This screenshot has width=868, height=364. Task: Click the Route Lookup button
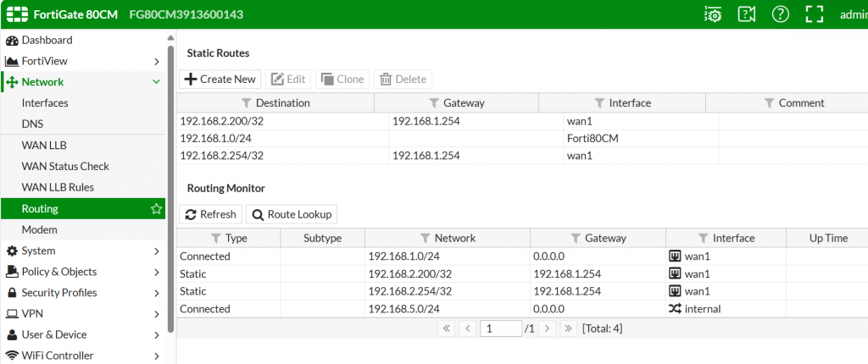292,214
